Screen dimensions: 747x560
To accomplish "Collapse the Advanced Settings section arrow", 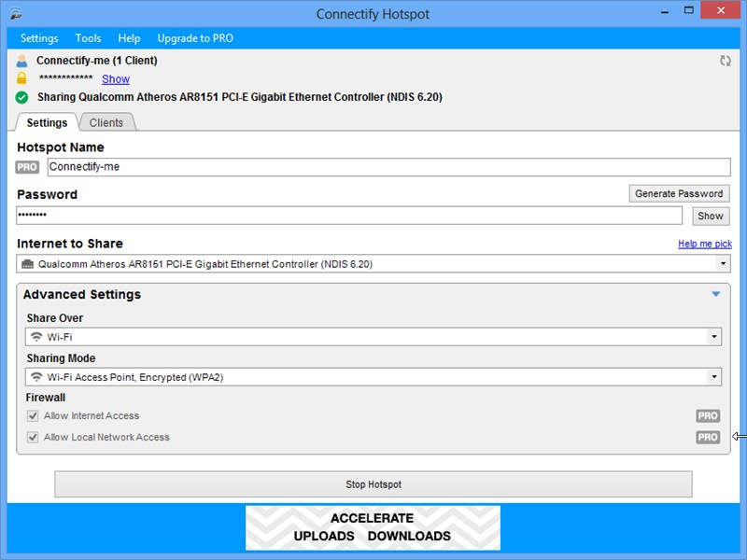I will coord(715,294).
